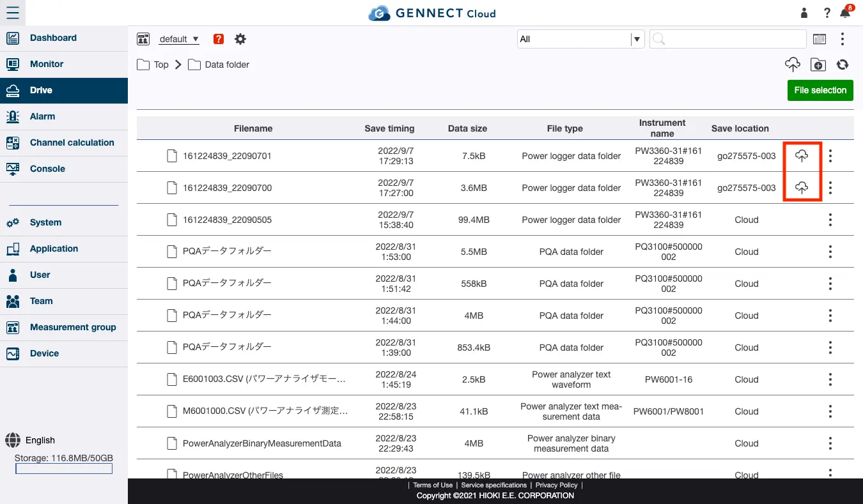Image resolution: width=863 pixels, height=504 pixels.
Task: Open more options for 161224839_22090505
Action: (830, 220)
